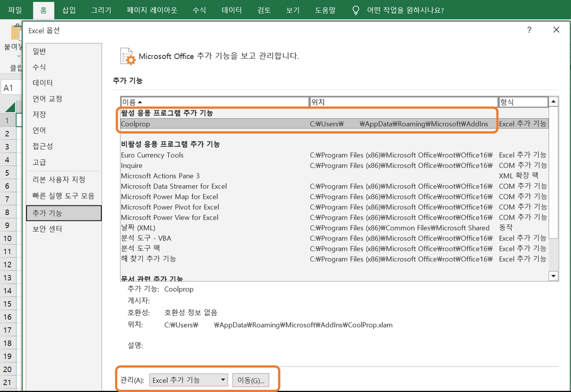
Task: Click the A1 name box
Action: [x=11, y=88]
